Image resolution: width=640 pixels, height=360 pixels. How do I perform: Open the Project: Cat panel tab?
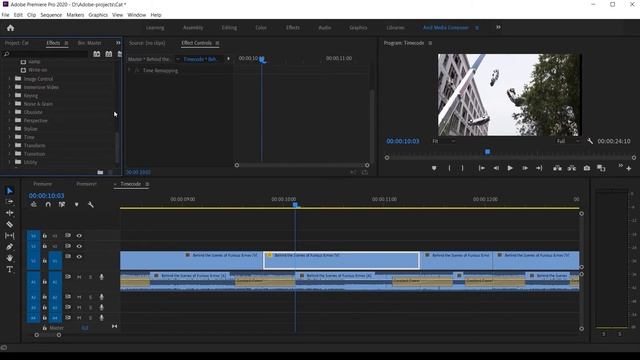[17, 43]
